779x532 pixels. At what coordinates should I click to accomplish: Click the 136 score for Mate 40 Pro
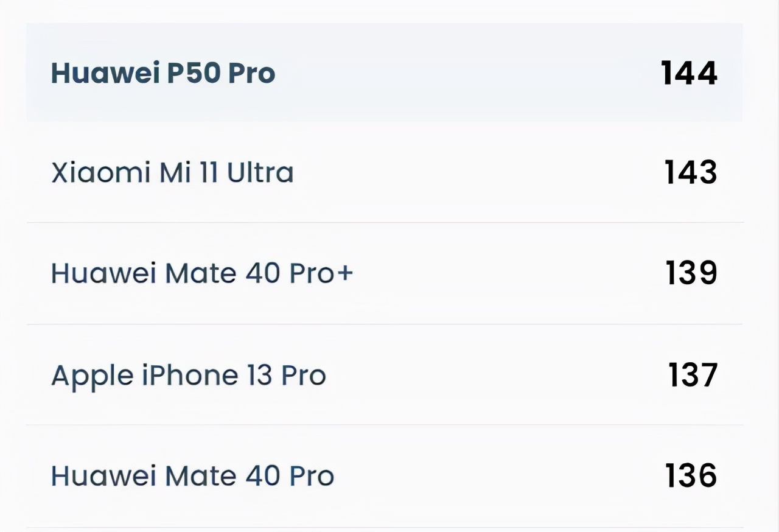(x=691, y=475)
